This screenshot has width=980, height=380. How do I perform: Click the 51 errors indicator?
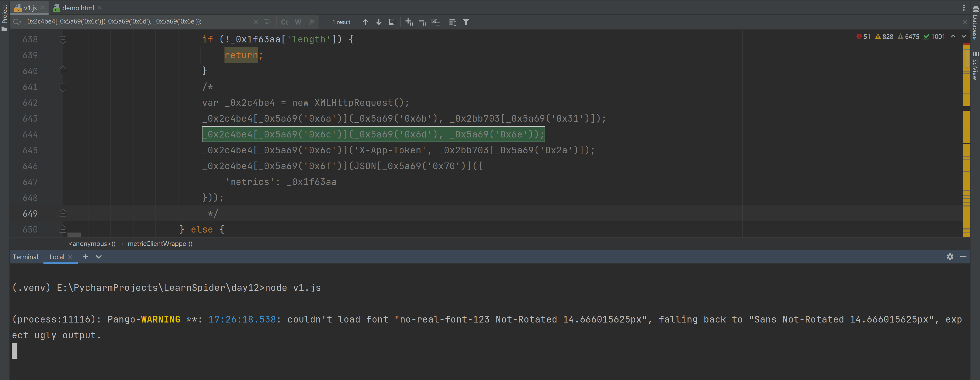click(863, 37)
